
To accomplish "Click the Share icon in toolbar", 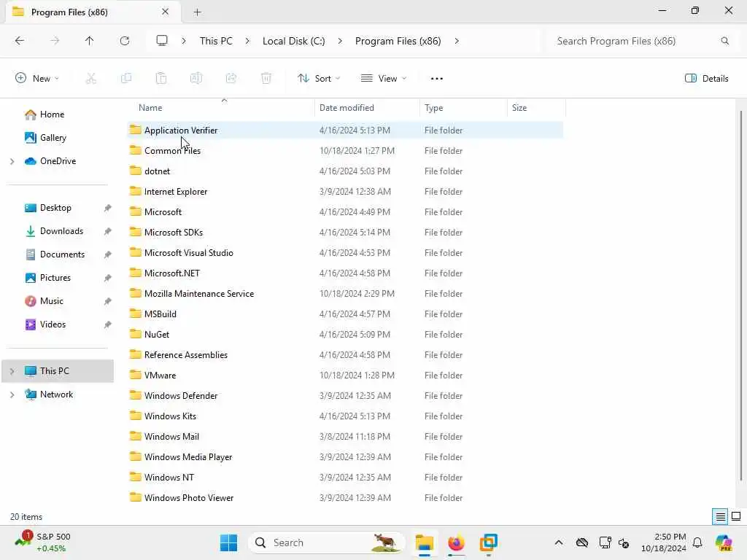I will 231,79.
